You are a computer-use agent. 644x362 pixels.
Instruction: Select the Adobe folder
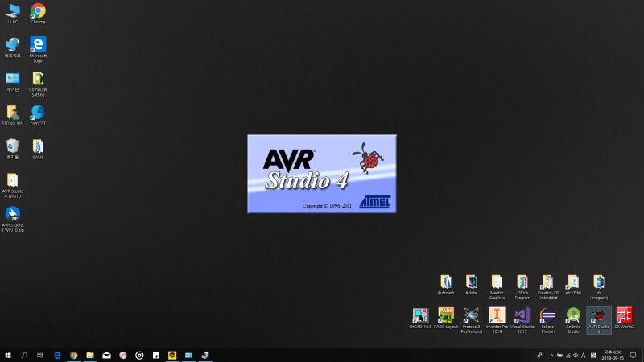click(471, 285)
